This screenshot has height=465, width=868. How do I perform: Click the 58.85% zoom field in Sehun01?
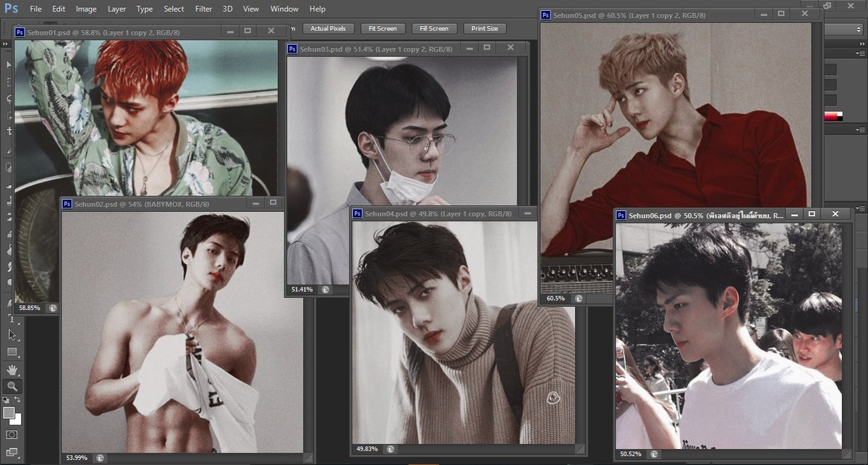click(x=30, y=308)
